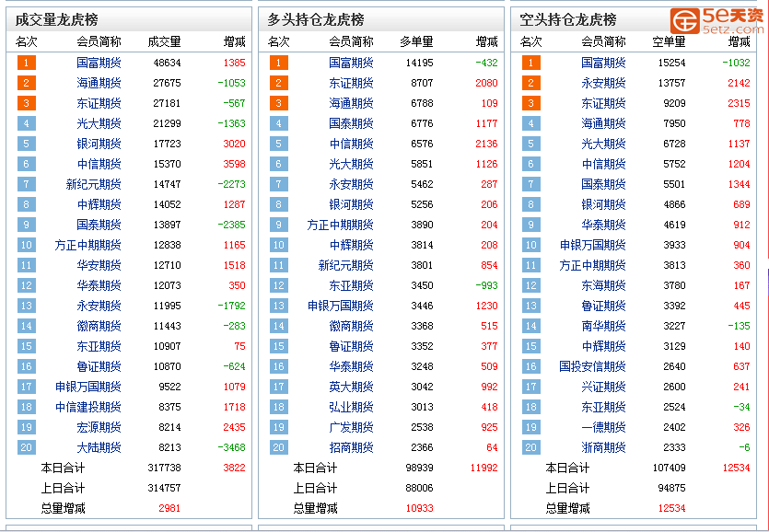
Task: Select the 成交量龙虎榜 panel title
Action: click(56, 19)
